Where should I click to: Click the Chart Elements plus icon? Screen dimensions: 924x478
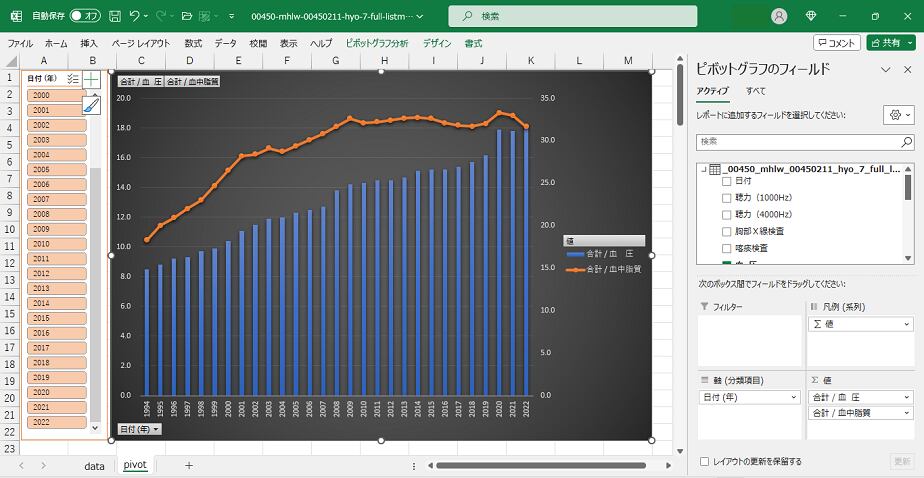pos(91,78)
